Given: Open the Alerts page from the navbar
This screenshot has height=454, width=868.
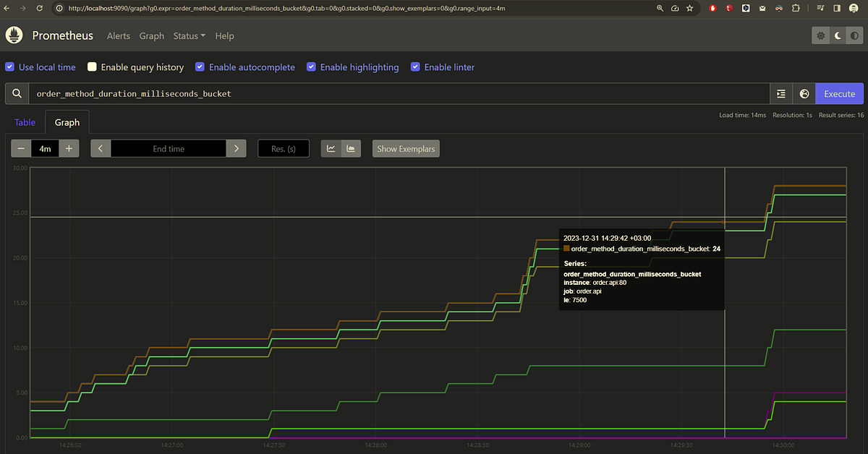Looking at the screenshot, I should 118,35.
